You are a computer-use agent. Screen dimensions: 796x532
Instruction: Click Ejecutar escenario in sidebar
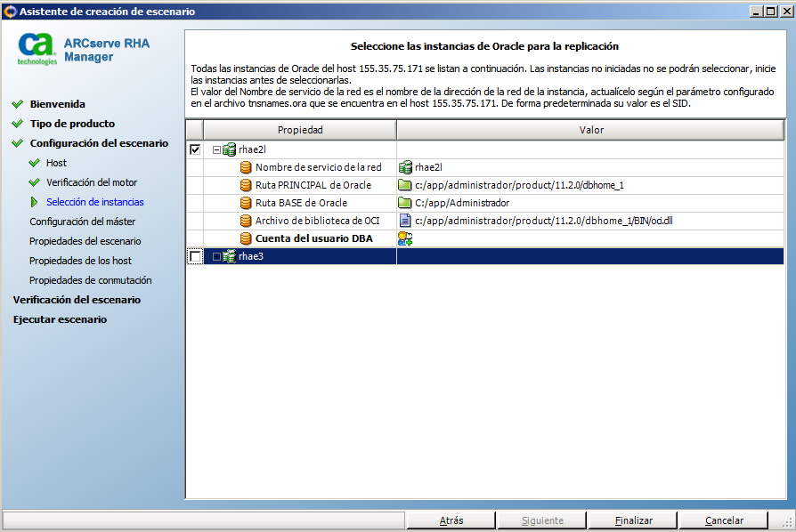pos(60,319)
